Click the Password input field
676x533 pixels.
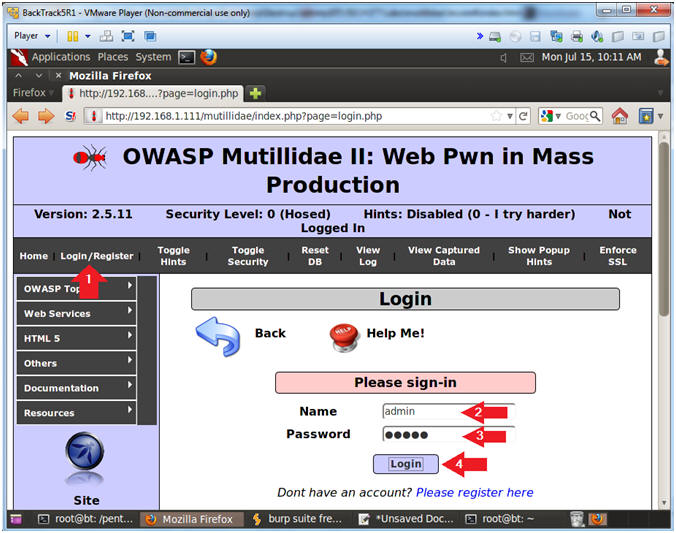(x=448, y=434)
